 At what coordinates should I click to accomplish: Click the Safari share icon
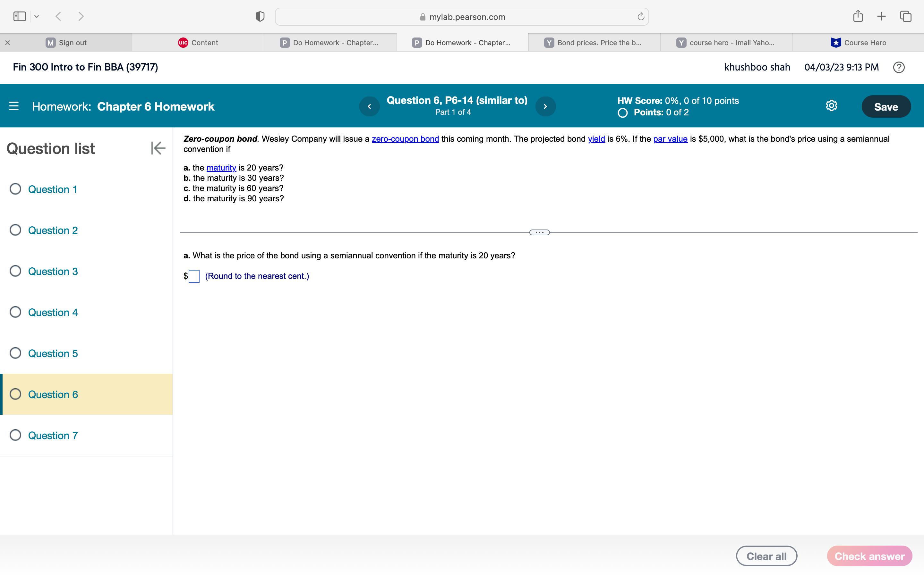coord(858,16)
